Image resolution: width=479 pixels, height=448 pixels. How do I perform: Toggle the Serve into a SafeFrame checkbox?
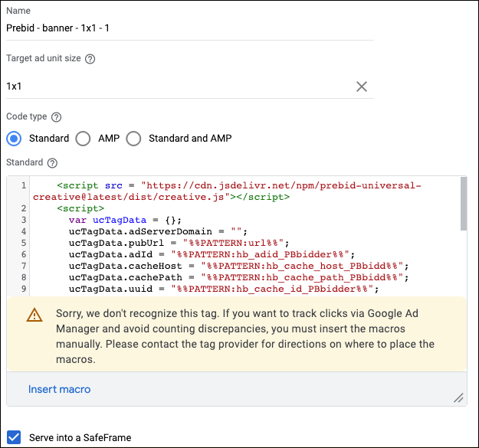[x=13, y=438]
